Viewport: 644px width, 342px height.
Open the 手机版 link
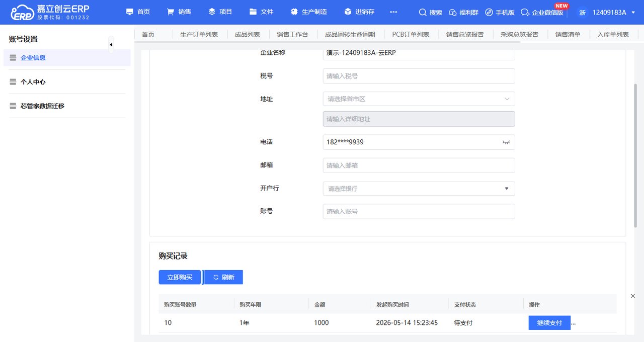coord(500,12)
